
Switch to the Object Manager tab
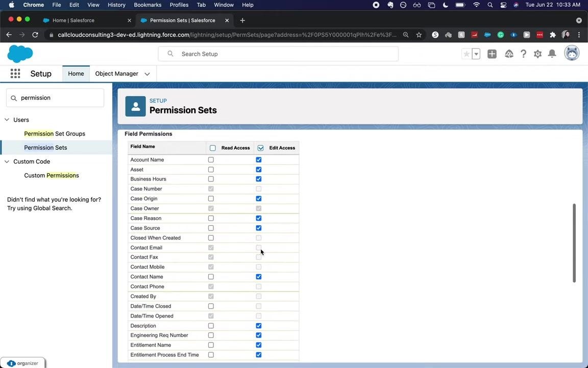click(x=116, y=74)
